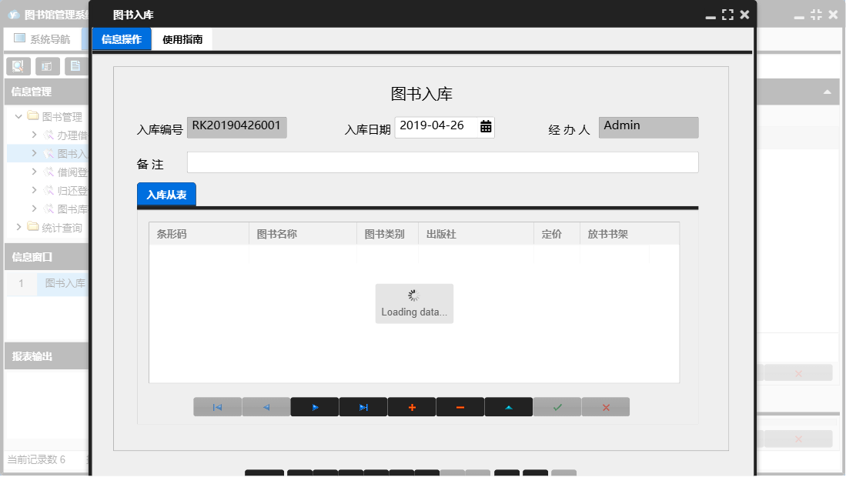Screen dimensions: 846x504
Task: Add a new record with the plus icon
Action: tap(411, 406)
